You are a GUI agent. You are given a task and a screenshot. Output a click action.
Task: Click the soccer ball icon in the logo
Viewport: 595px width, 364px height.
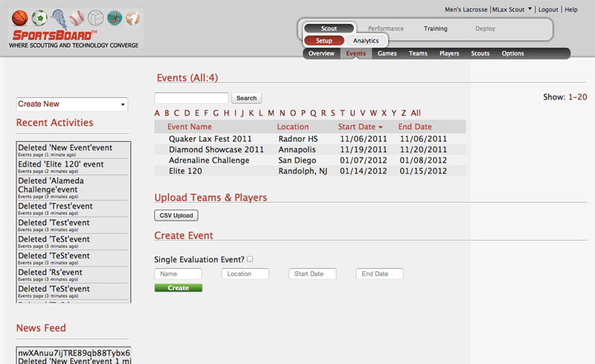tap(40, 18)
